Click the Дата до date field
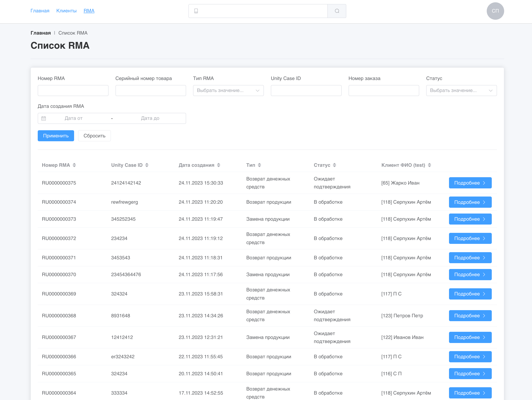 150,118
